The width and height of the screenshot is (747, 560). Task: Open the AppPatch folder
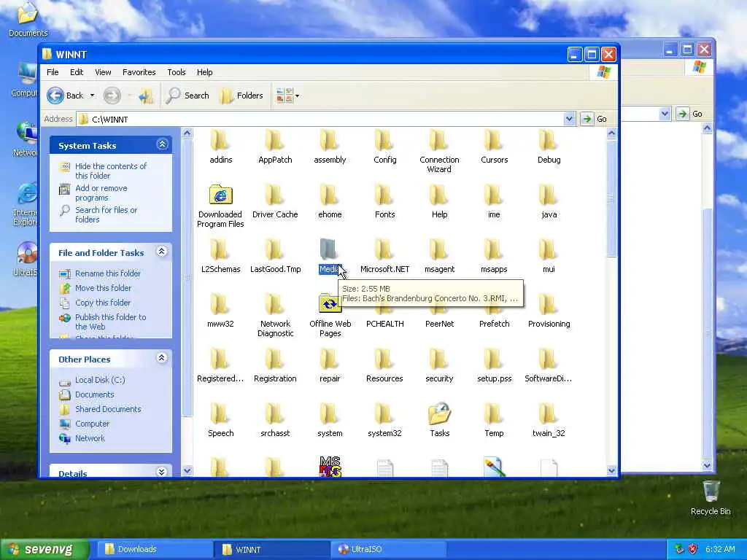tap(275, 147)
